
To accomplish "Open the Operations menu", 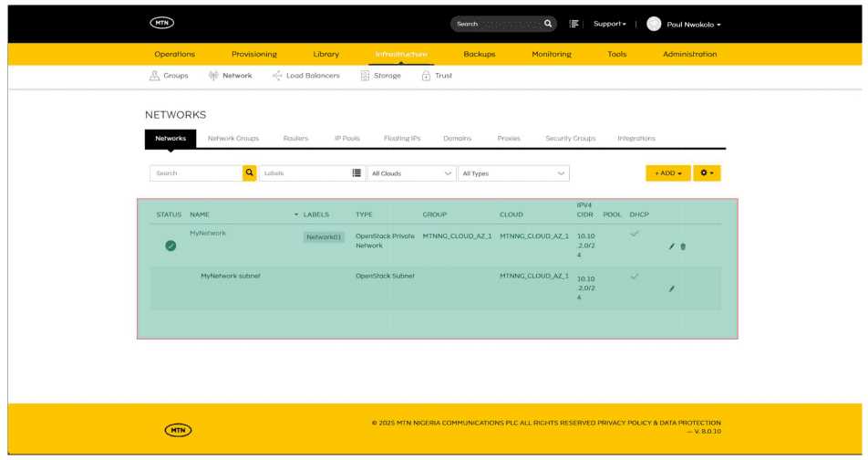I will pyautogui.click(x=174, y=55).
